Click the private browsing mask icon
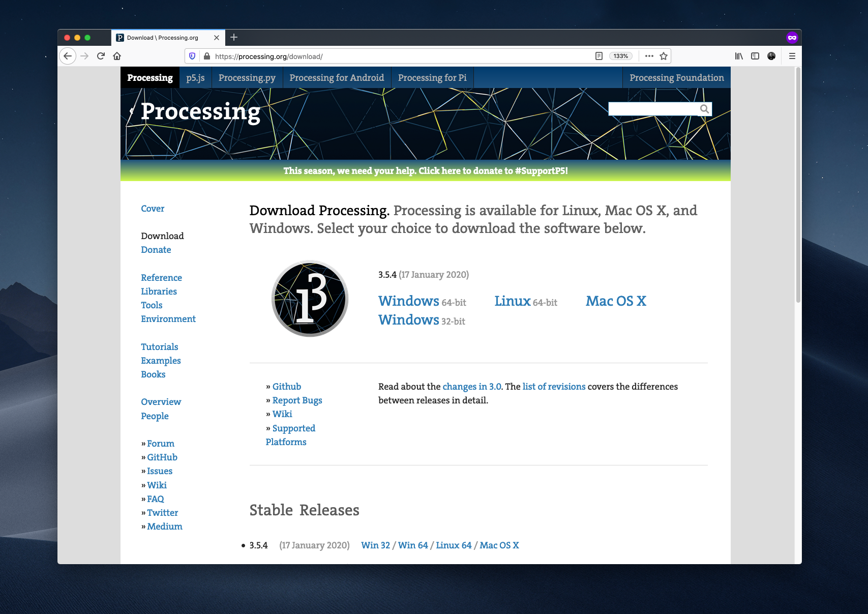 [792, 38]
